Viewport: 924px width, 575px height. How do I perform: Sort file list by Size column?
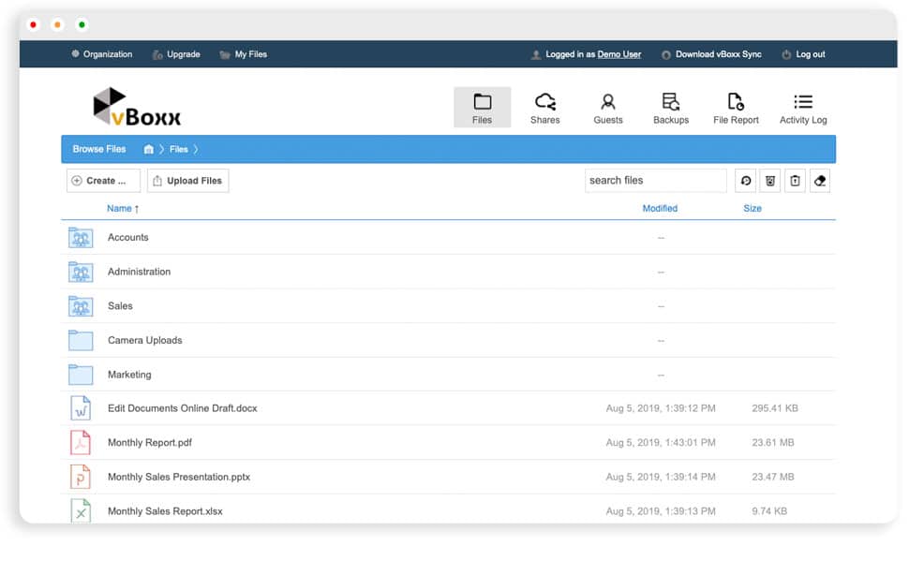[753, 209]
